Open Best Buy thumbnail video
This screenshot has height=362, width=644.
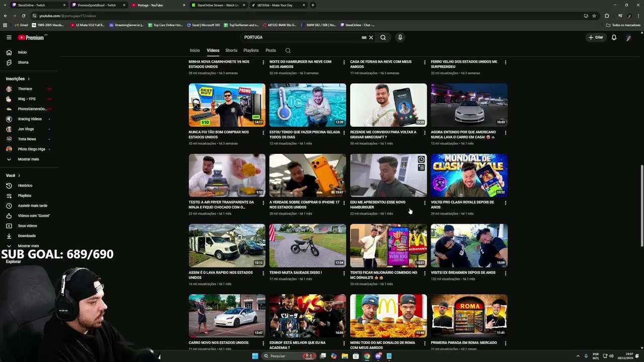point(227,105)
